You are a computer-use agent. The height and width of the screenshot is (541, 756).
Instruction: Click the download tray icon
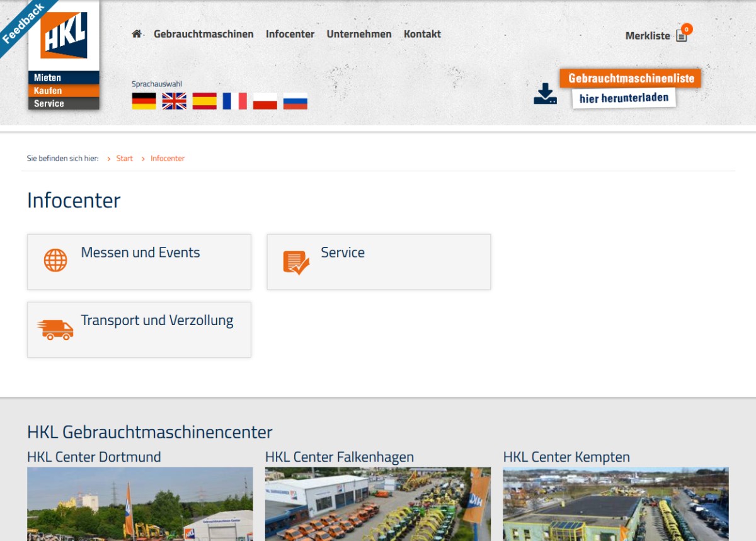(x=545, y=94)
